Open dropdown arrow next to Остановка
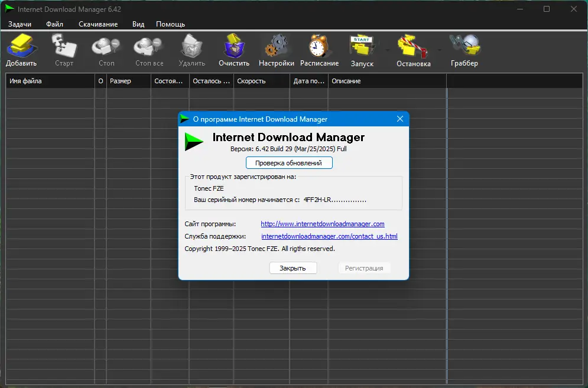This screenshot has width=588, height=388. tap(439, 50)
